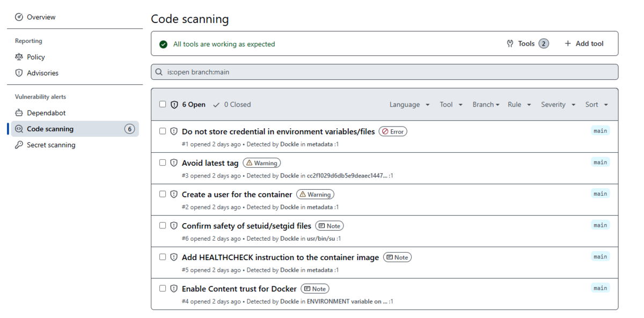
Task: Click the Advisories shield icon
Action: [x=19, y=73]
